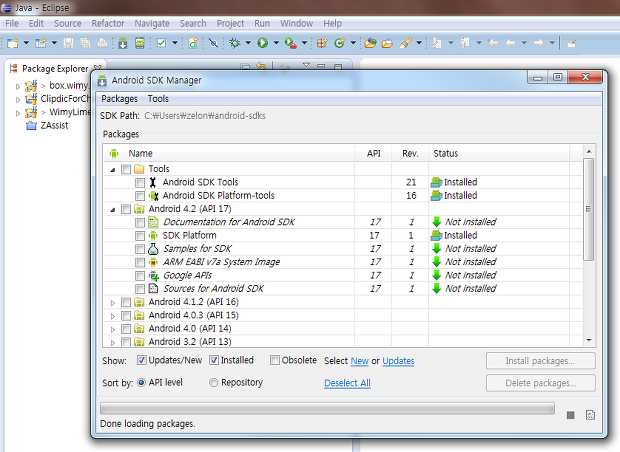Click the package list scrollbar thumb
Viewport: 620px width, 452px height.
click(x=588, y=209)
